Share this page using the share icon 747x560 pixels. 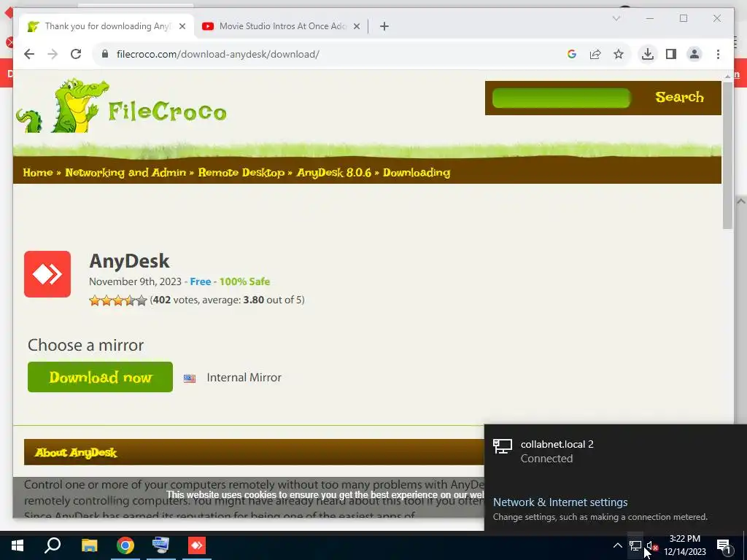click(595, 54)
